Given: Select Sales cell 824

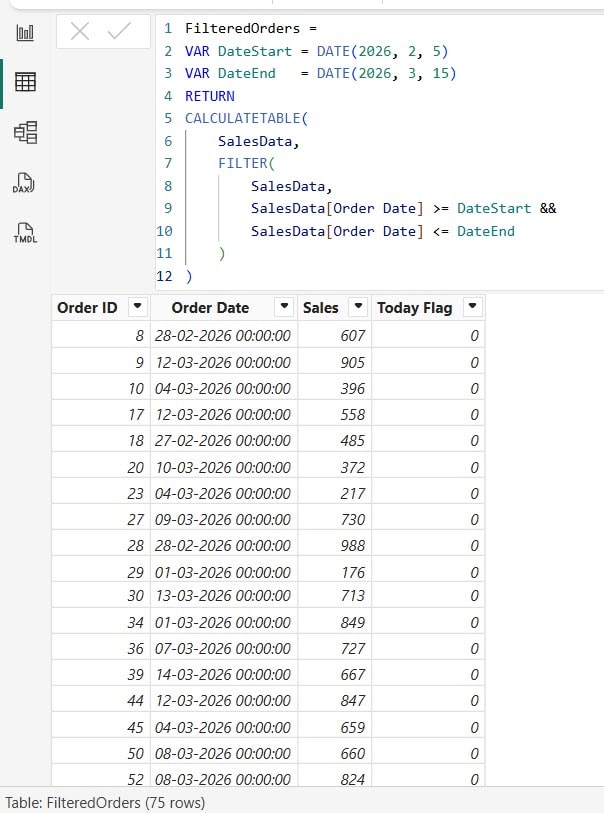Looking at the screenshot, I should 334,777.
